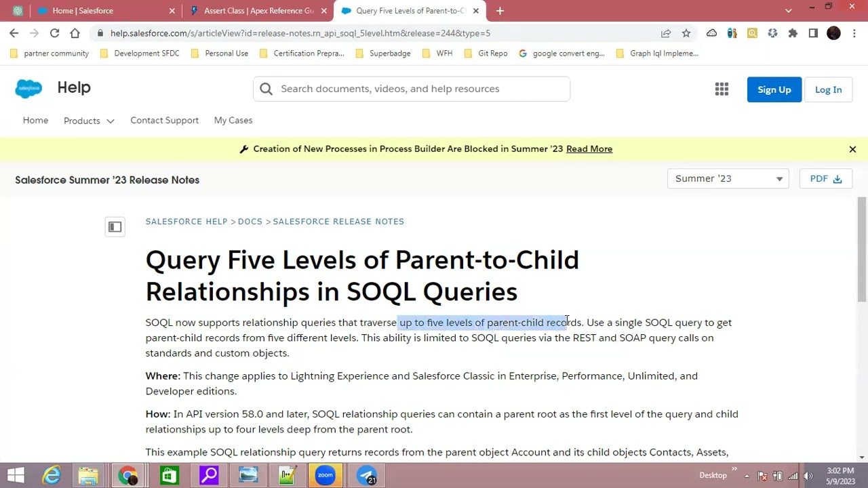Click the share page icon in address bar
The height and width of the screenshot is (488, 868).
[x=666, y=33]
